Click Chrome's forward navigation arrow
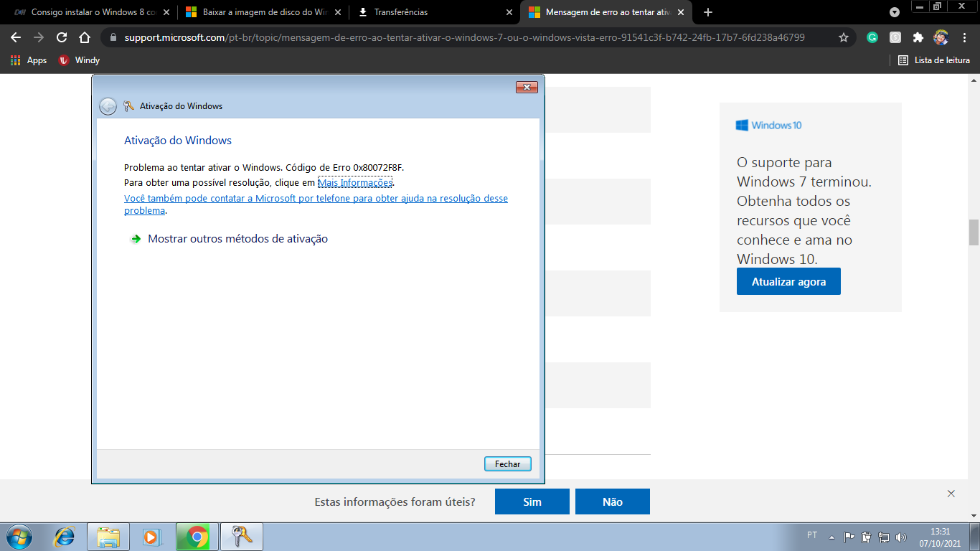This screenshot has width=980, height=551. pyautogui.click(x=39, y=37)
